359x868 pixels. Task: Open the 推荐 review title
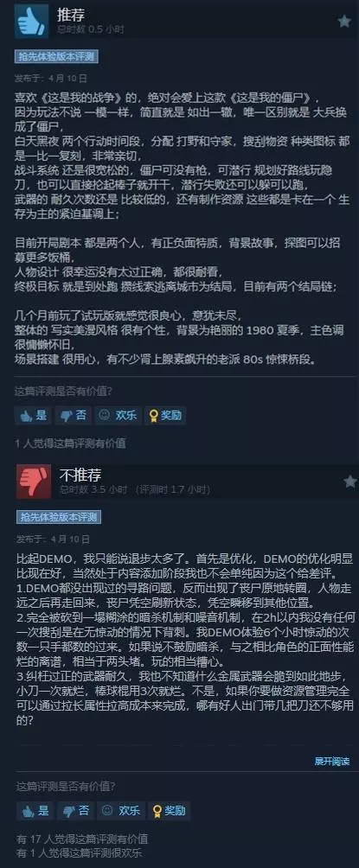70,16
